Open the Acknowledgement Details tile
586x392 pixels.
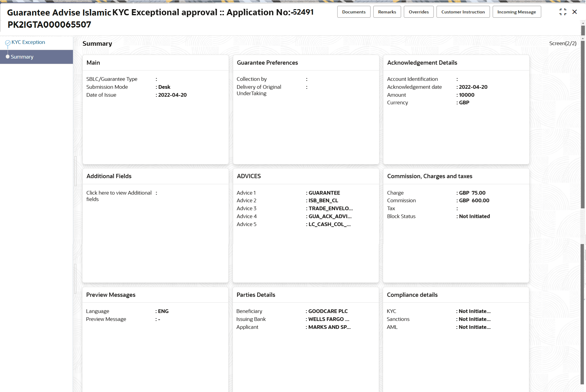(422, 63)
